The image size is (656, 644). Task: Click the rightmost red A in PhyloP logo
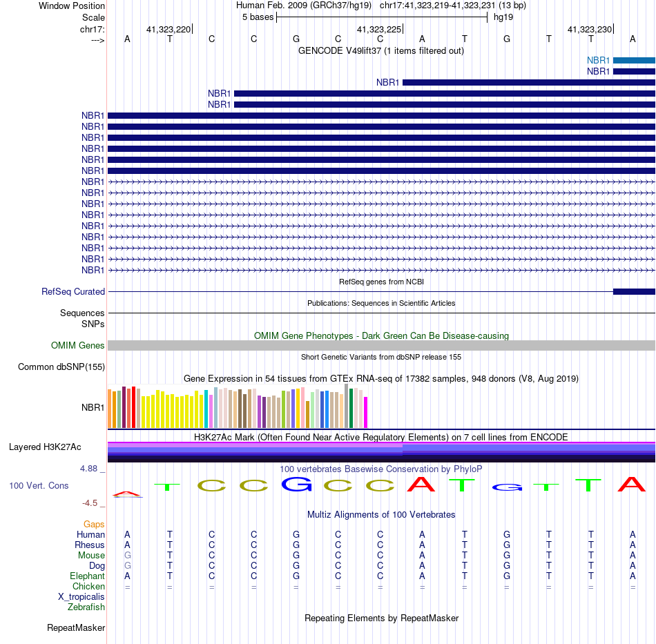[x=632, y=485]
